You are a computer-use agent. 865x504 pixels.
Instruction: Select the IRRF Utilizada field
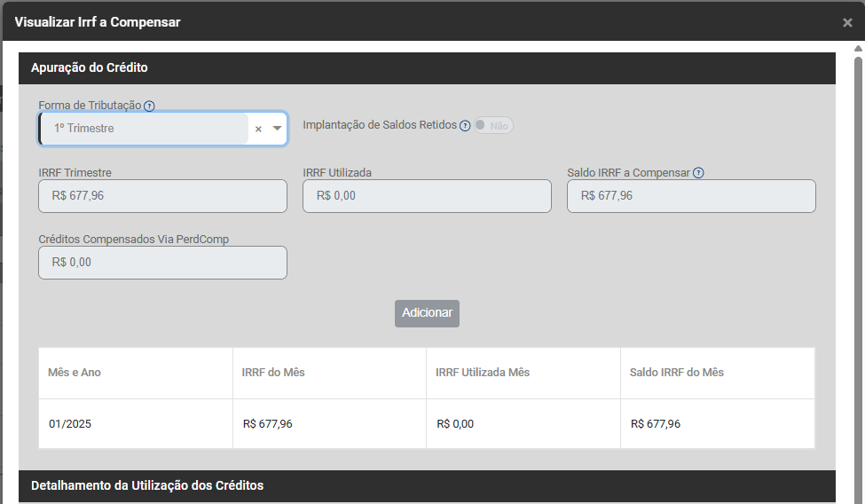click(427, 196)
